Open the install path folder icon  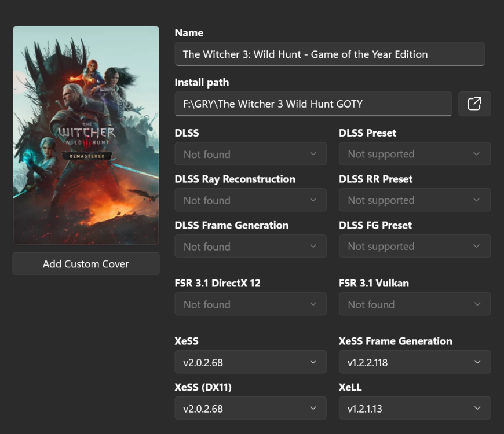(474, 104)
